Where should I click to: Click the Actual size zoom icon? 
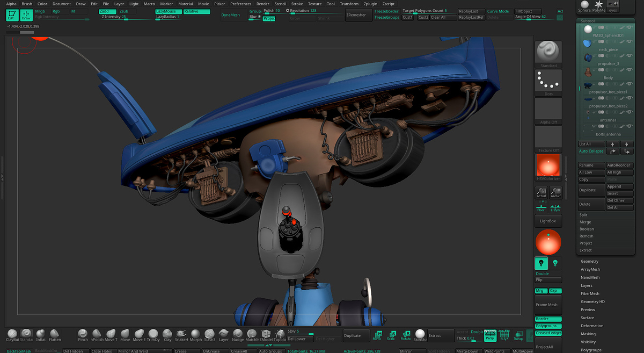pos(541,192)
